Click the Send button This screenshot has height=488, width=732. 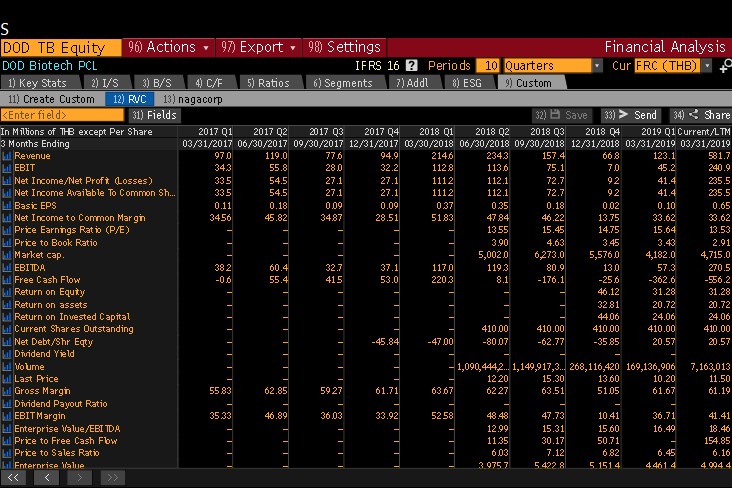(631, 115)
